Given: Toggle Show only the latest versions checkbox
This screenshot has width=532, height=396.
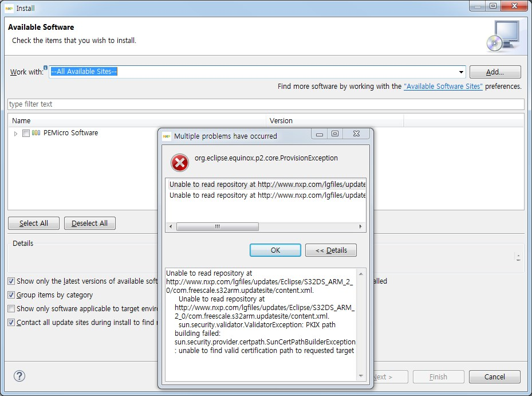Looking at the screenshot, I should pyautogui.click(x=11, y=281).
